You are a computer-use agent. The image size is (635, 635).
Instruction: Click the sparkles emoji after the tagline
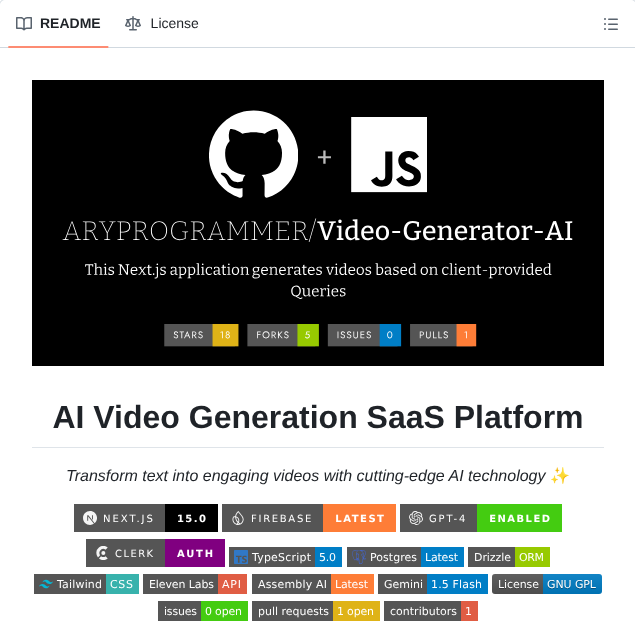(x=560, y=475)
